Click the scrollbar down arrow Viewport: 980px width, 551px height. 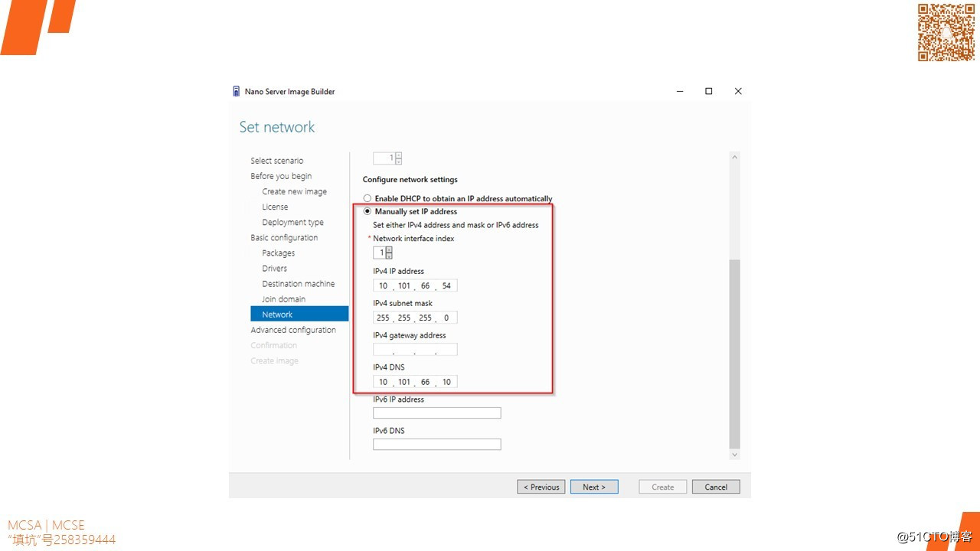(x=735, y=455)
